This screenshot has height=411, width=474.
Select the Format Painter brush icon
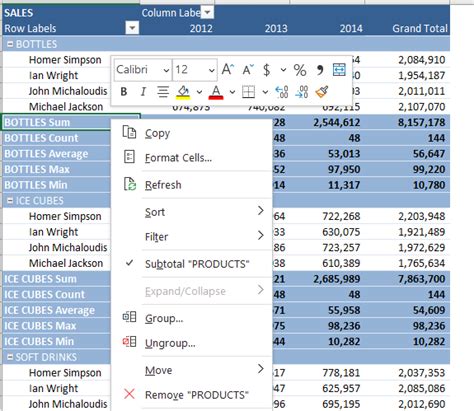pos(322,92)
